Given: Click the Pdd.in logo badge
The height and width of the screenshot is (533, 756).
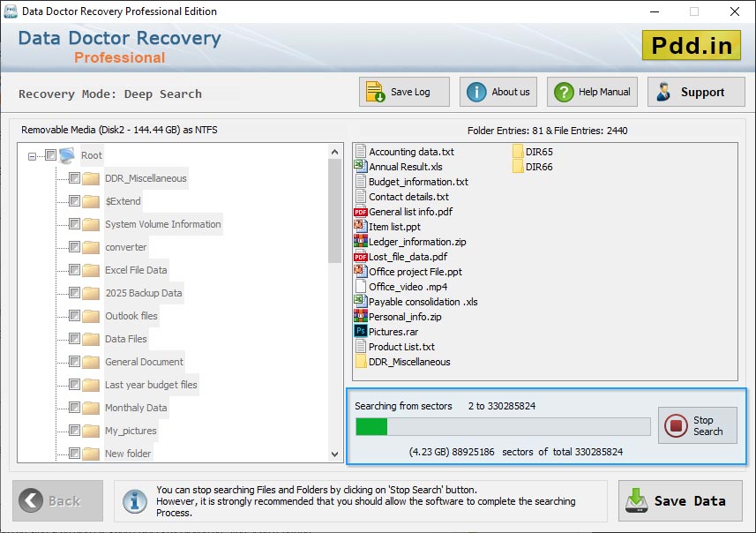Looking at the screenshot, I should [692, 45].
